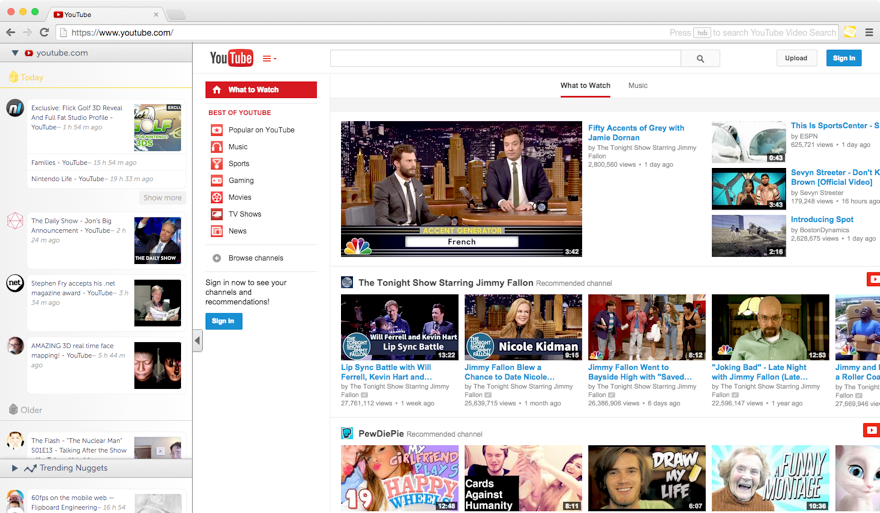Open AMAZING 3D real time face mapping entry
880x513 pixels.
[78, 355]
